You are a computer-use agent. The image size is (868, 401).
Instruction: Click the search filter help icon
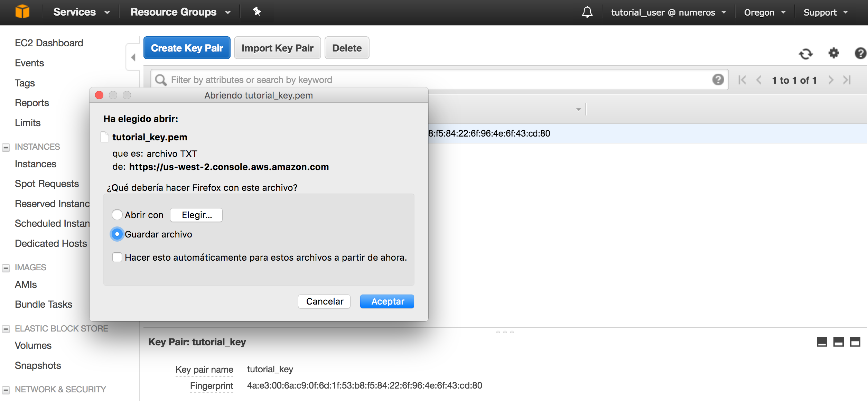(x=718, y=80)
